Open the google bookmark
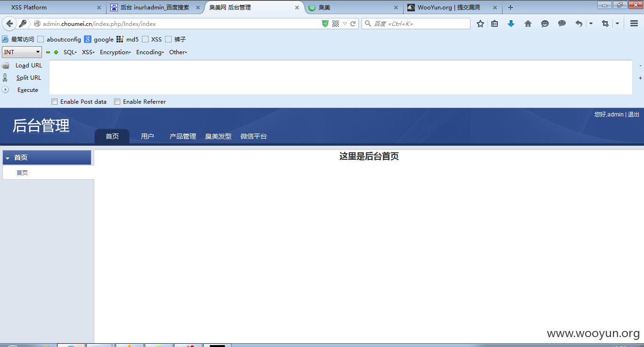Screen dimensions: 644x347 (x=99, y=39)
